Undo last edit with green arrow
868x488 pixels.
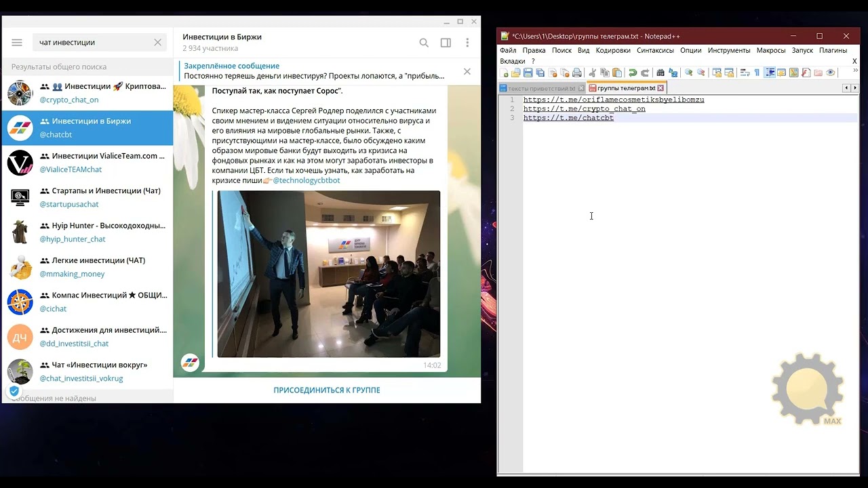click(632, 73)
